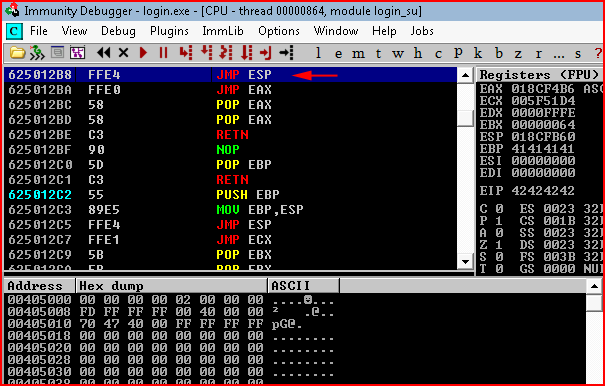The width and height of the screenshot is (605, 386).
Task: Click the purple graph toolbar icon
Action: click(77, 52)
